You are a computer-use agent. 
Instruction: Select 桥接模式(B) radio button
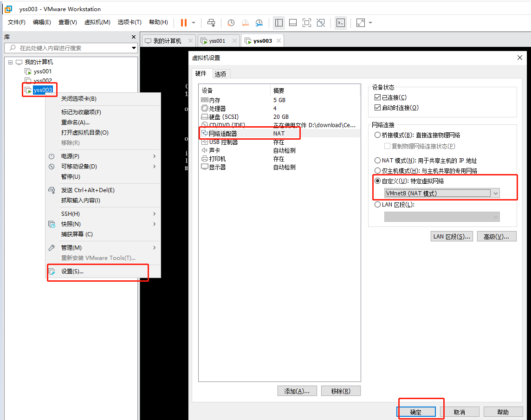pos(377,135)
